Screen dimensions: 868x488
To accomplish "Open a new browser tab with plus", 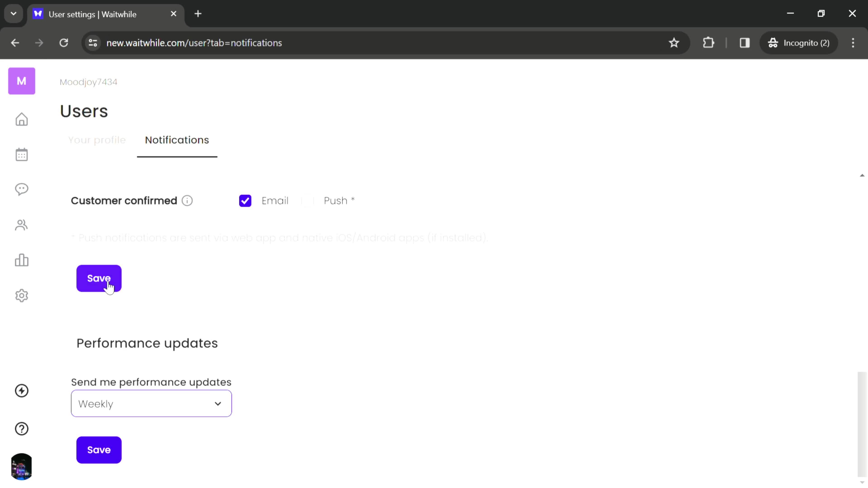I will (x=198, y=14).
